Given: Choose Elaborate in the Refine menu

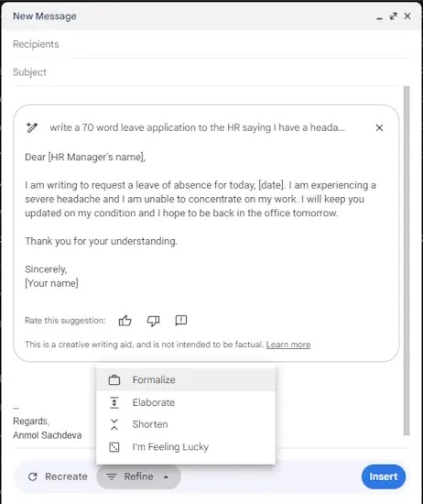Looking at the screenshot, I should (186, 402).
